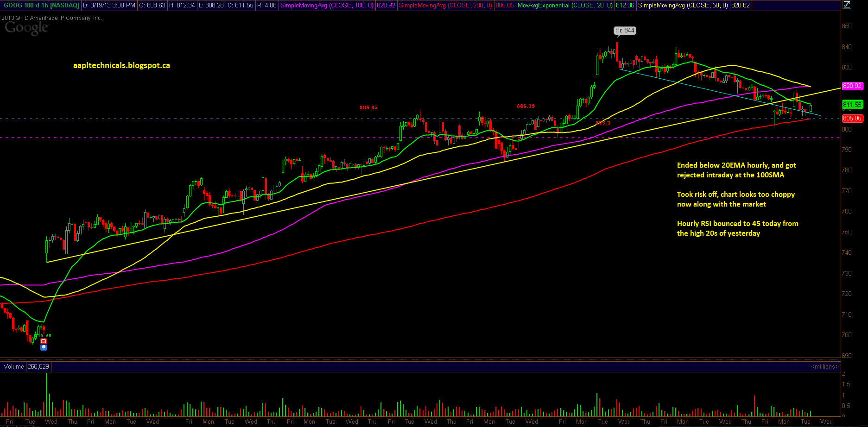868x427 pixels.
Task: Click the H: 812.34 high value in header
Action: coord(182,6)
